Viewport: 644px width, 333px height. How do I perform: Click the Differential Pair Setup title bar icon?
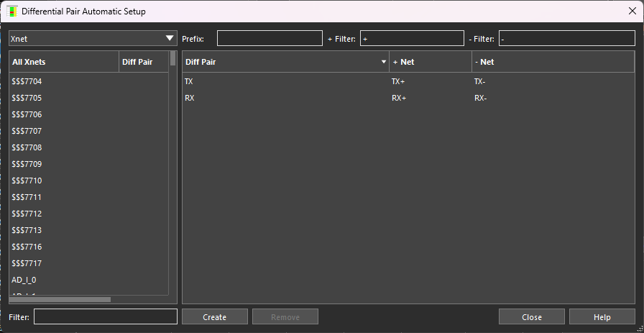(12, 11)
